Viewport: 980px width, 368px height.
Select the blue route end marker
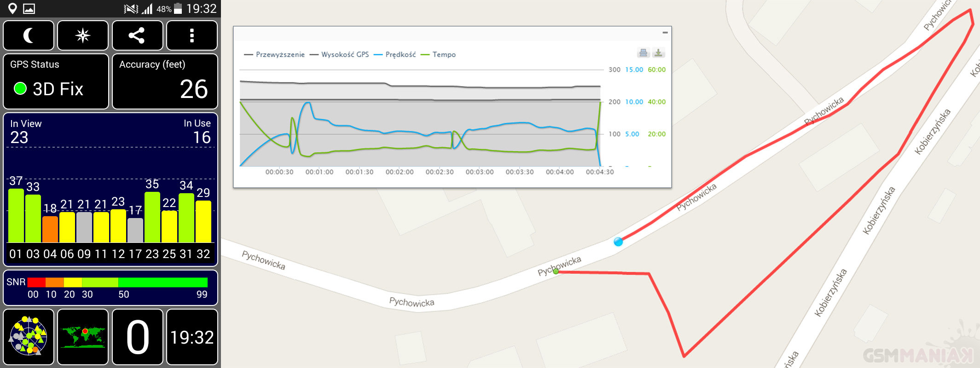618,241
